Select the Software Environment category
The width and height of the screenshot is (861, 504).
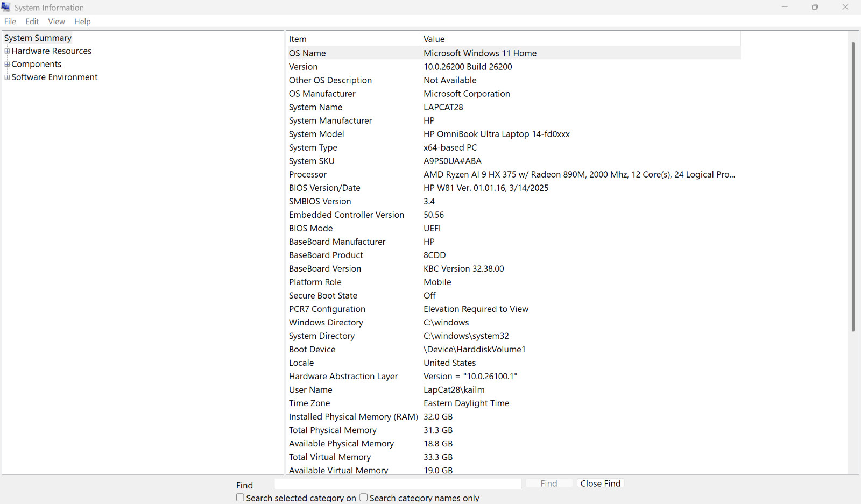tap(55, 77)
